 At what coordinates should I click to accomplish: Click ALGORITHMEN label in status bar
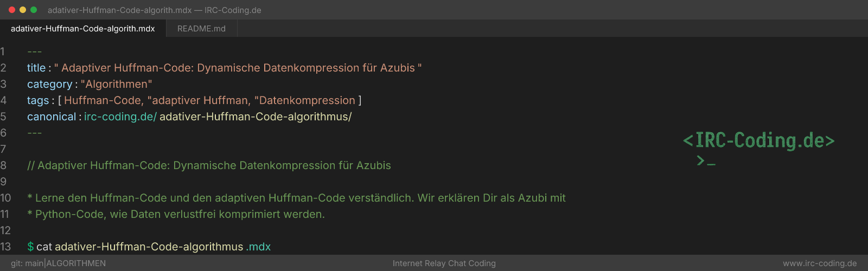coord(76,263)
